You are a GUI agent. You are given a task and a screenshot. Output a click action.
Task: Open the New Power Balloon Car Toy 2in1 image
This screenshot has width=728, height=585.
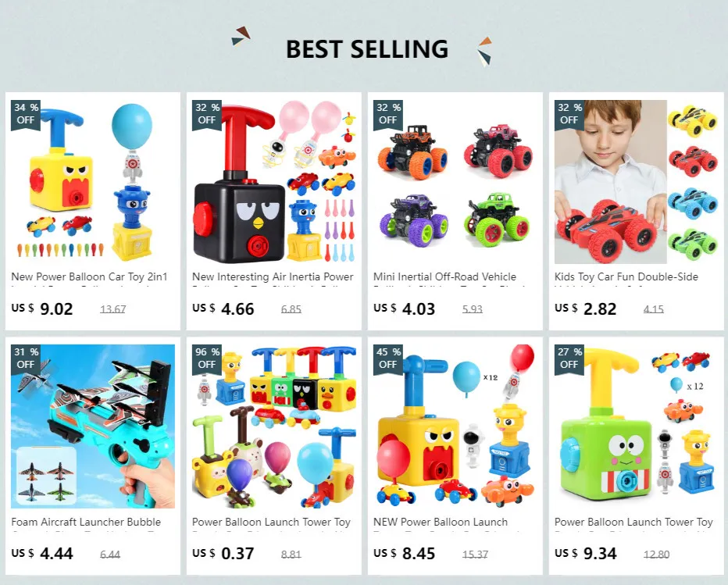coord(93,182)
